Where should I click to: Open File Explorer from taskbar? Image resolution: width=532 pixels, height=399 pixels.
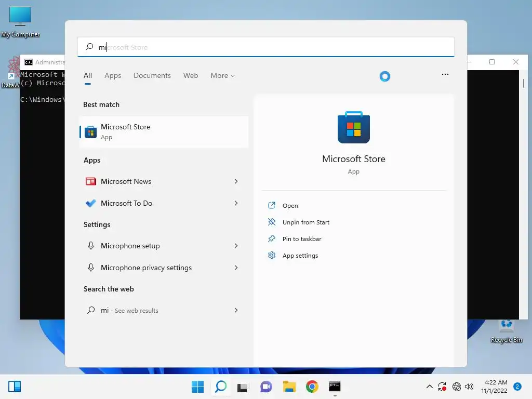point(289,387)
